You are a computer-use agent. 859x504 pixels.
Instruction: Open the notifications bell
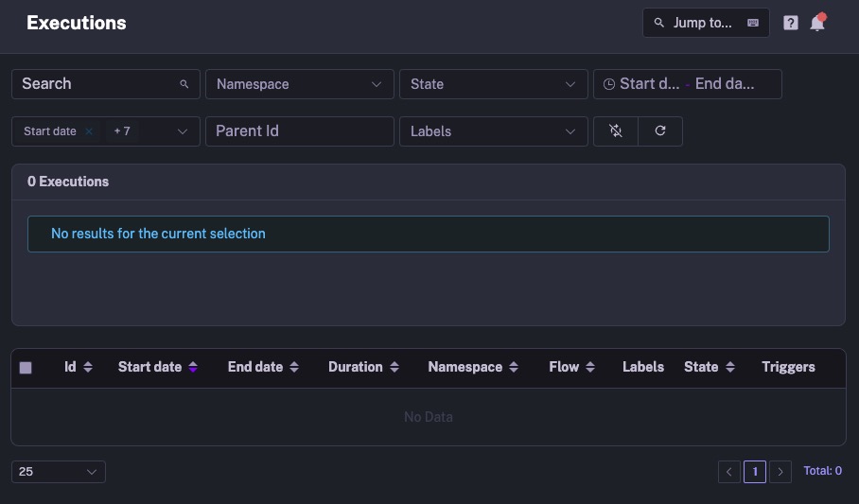point(817,23)
